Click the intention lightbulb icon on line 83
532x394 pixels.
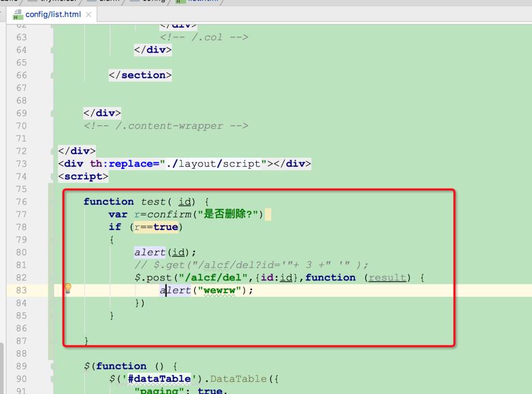(x=68, y=289)
